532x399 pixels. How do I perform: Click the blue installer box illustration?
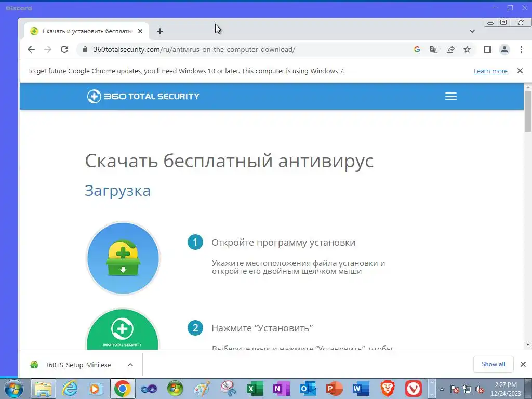[123, 258]
